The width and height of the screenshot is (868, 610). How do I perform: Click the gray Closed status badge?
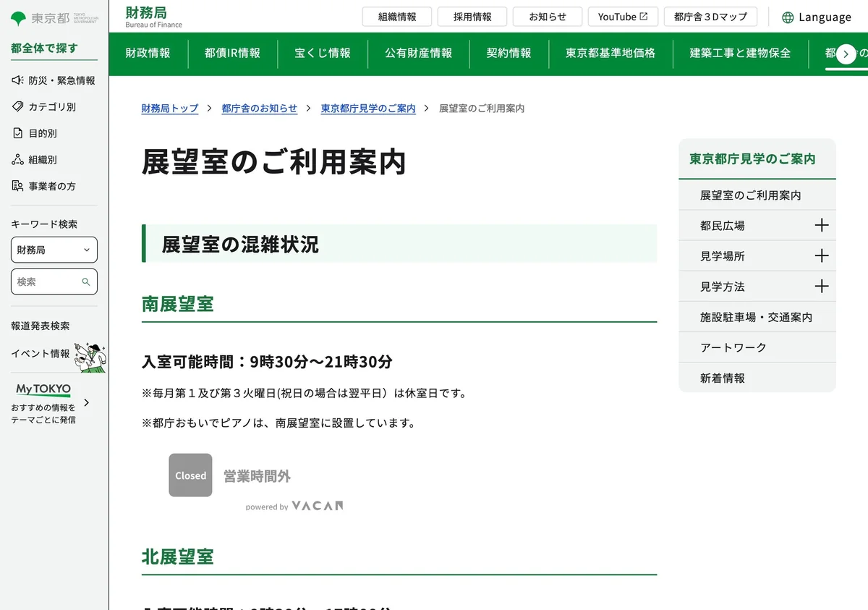click(190, 475)
